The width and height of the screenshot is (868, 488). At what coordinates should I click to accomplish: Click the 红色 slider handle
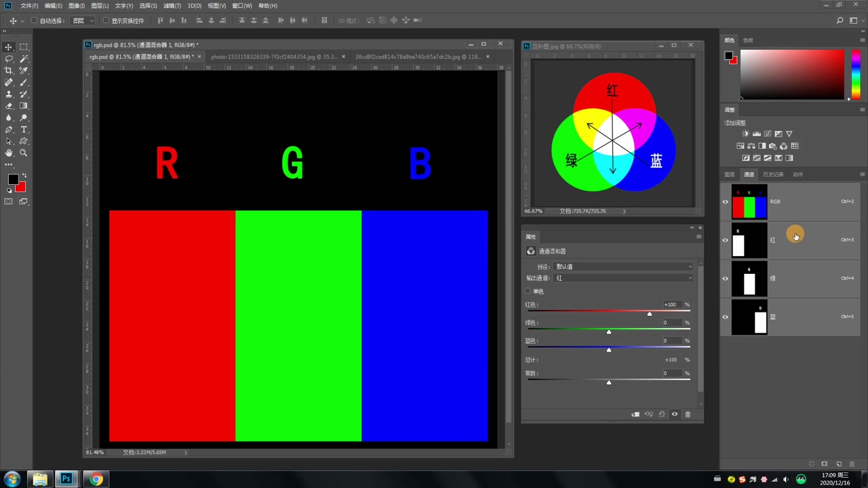click(x=650, y=313)
